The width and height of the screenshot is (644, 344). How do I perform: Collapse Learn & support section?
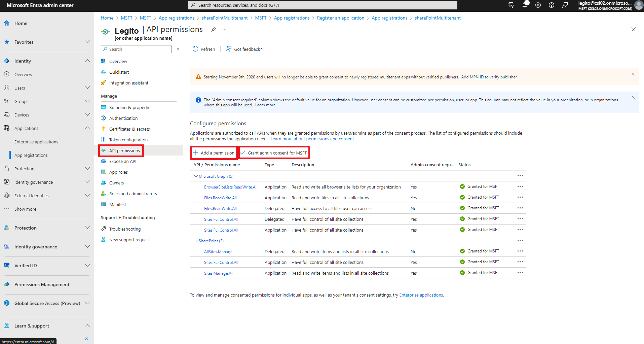[x=87, y=326]
